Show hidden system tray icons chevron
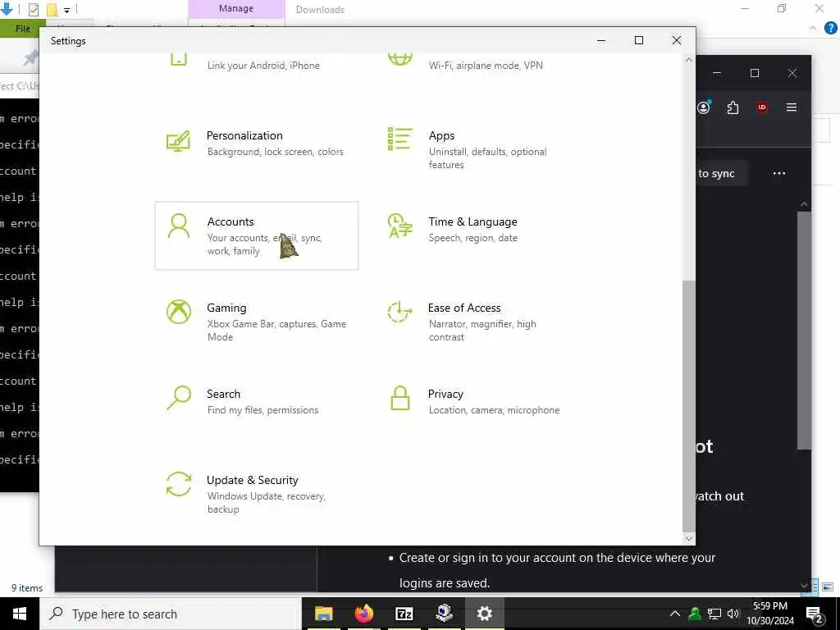Viewport: 840px width, 630px height. click(675, 614)
